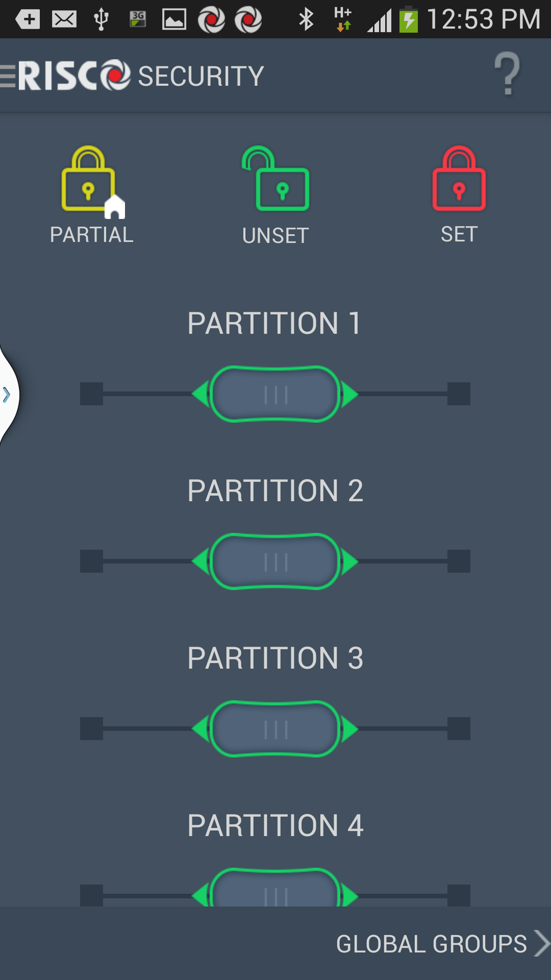Click the RISCO logo in header

74,76
